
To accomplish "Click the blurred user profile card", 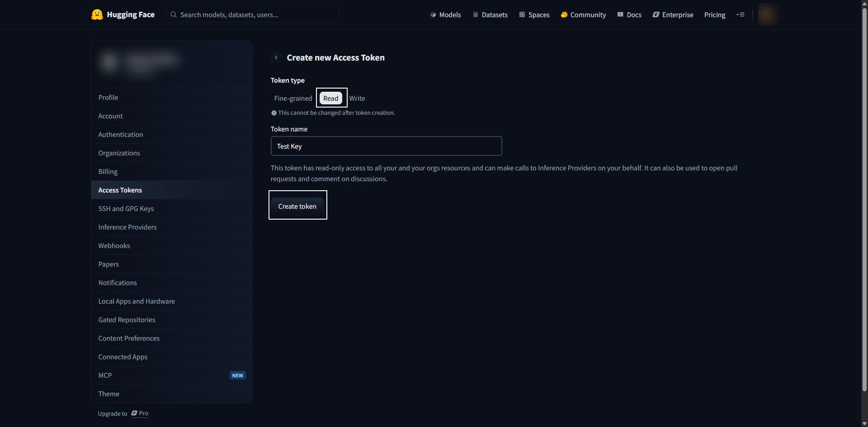I will [172, 64].
